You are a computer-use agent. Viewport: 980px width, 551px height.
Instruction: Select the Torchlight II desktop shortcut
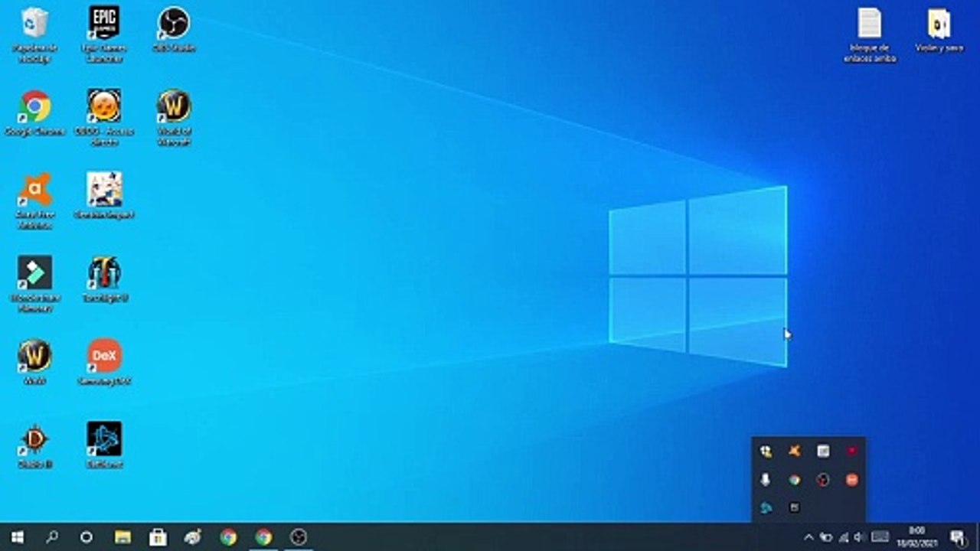click(104, 279)
